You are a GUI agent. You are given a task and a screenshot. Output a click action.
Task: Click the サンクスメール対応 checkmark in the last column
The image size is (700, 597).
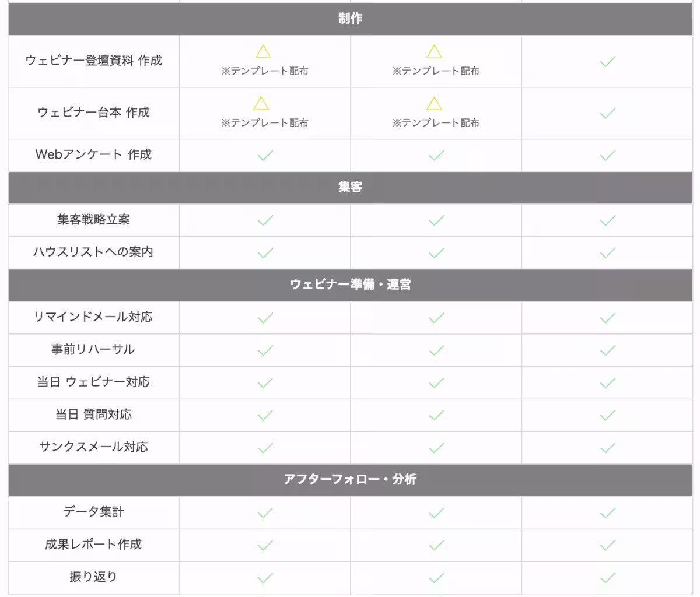click(608, 448)
